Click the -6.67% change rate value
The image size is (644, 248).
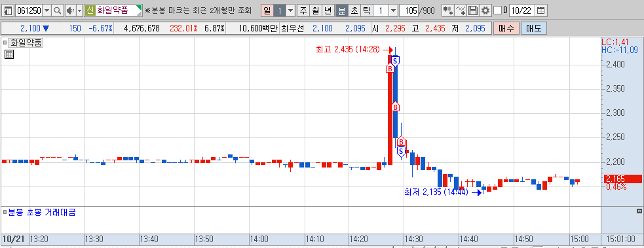[x=100, y=28]
